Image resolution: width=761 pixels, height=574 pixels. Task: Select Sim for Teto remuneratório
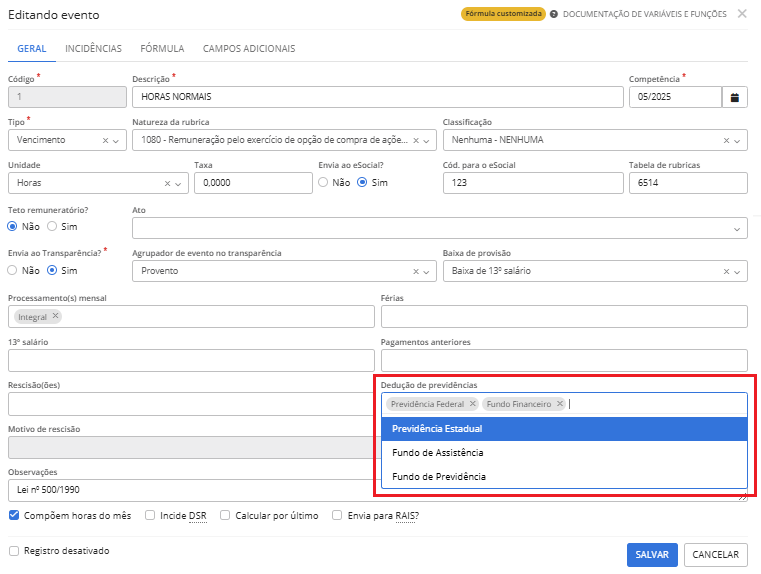click(x=53, y=227)
